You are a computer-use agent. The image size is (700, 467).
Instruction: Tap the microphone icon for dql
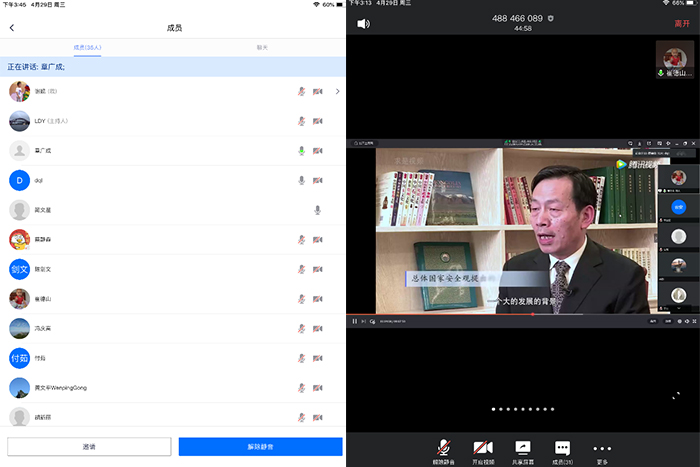[301, 180]
